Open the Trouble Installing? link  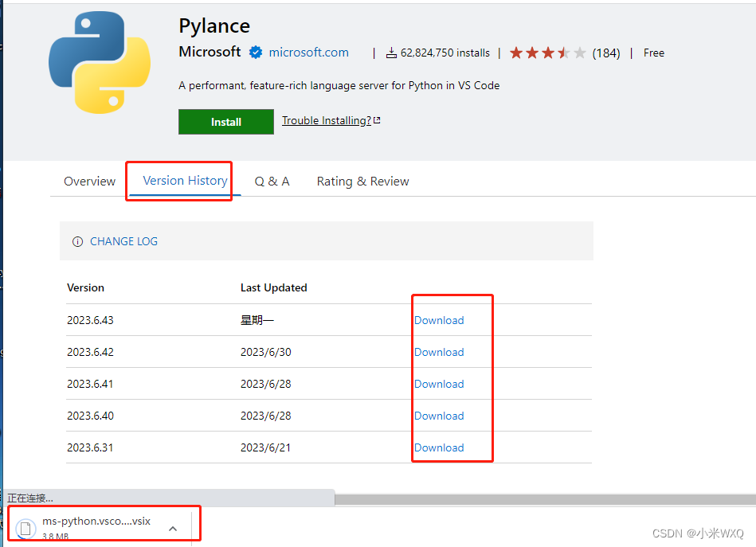(331, 120)
